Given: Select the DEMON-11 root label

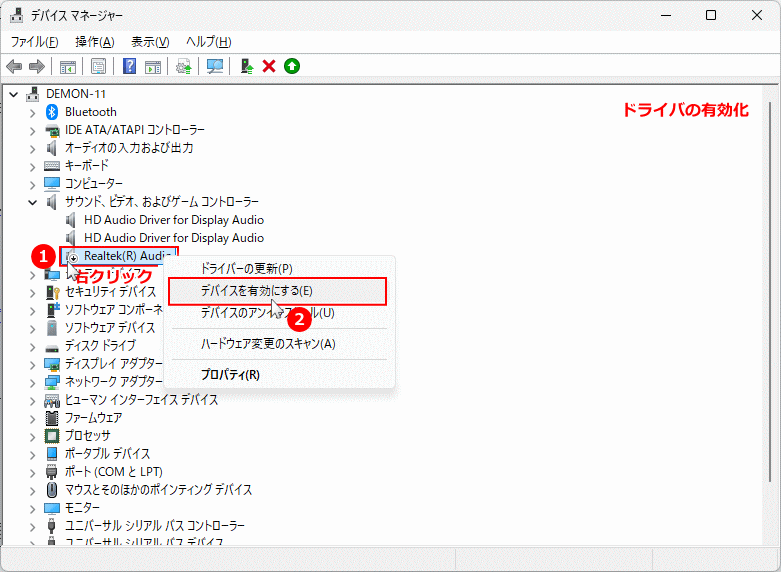Looking at the screenshot, I should [x=76, y=94].
